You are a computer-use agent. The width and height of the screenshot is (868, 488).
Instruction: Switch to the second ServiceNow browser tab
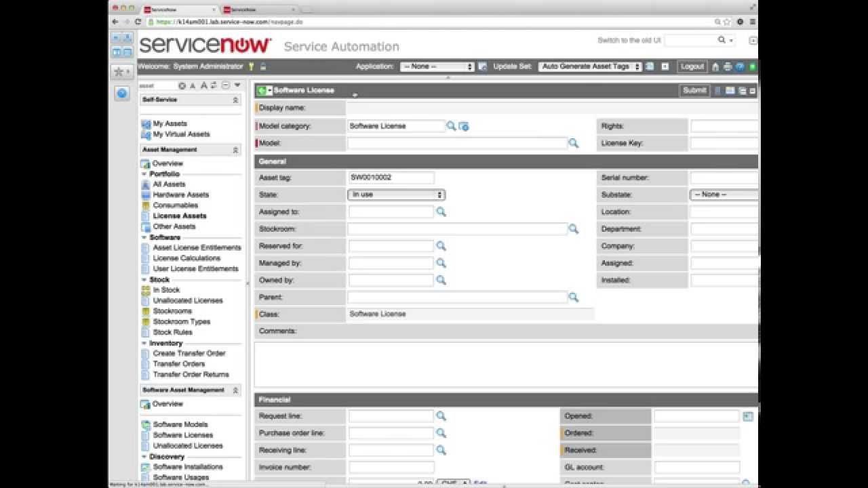[x=259, y=9]
